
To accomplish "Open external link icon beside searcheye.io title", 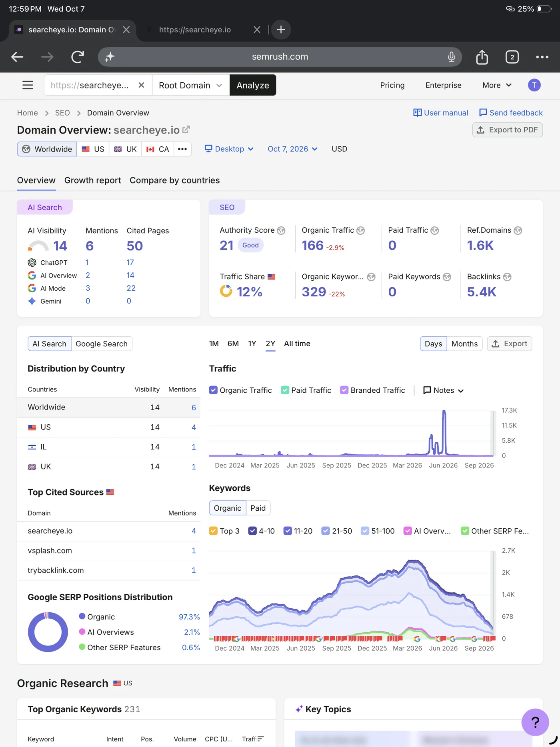I will 186,130.
